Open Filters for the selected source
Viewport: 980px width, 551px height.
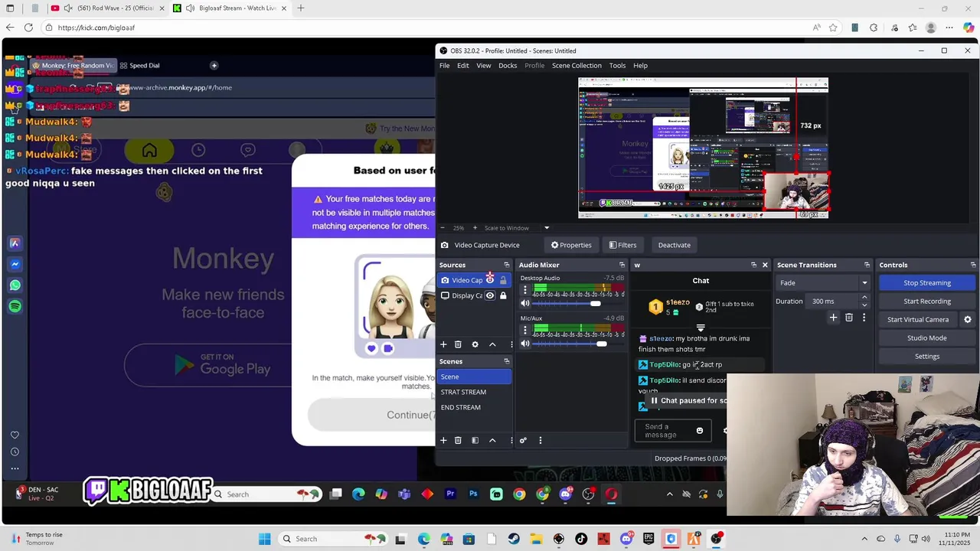click(x=622, y=245)
